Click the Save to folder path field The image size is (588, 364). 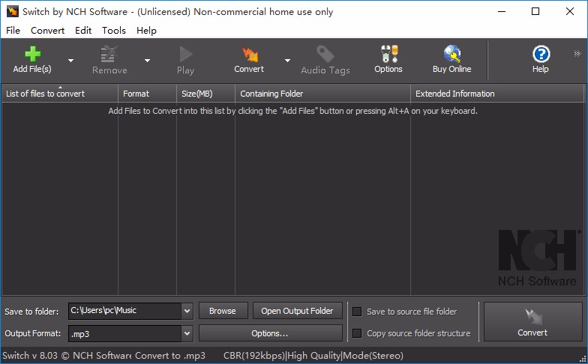point(125,311)
